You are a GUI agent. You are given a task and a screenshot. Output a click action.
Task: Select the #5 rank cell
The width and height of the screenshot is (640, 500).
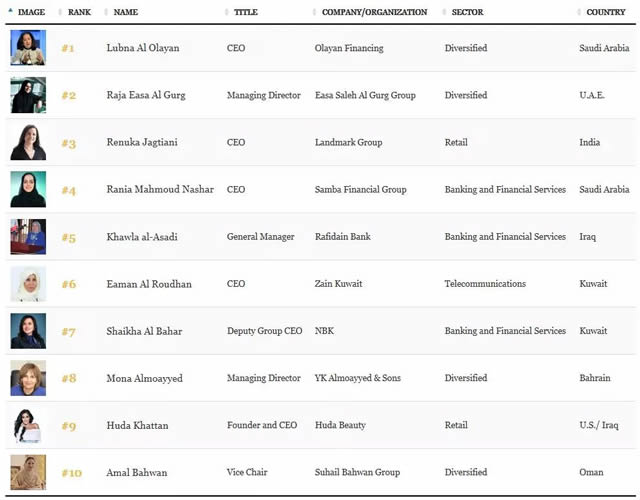[x=68, y=237]
